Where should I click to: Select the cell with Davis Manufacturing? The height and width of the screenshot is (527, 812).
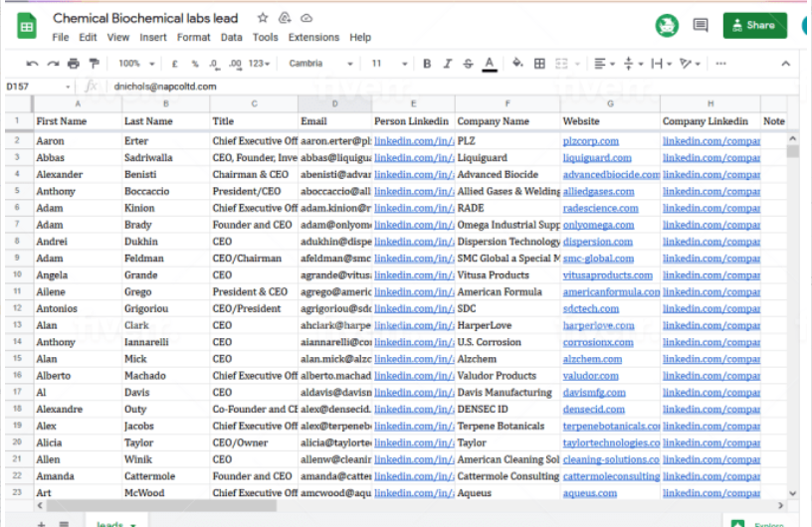tap(507, 393)
